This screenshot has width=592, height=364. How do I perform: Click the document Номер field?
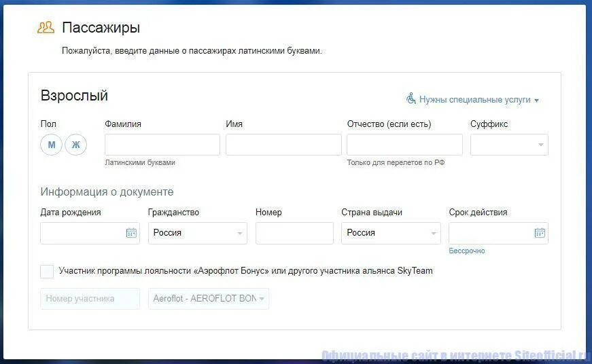click(294, 233)
